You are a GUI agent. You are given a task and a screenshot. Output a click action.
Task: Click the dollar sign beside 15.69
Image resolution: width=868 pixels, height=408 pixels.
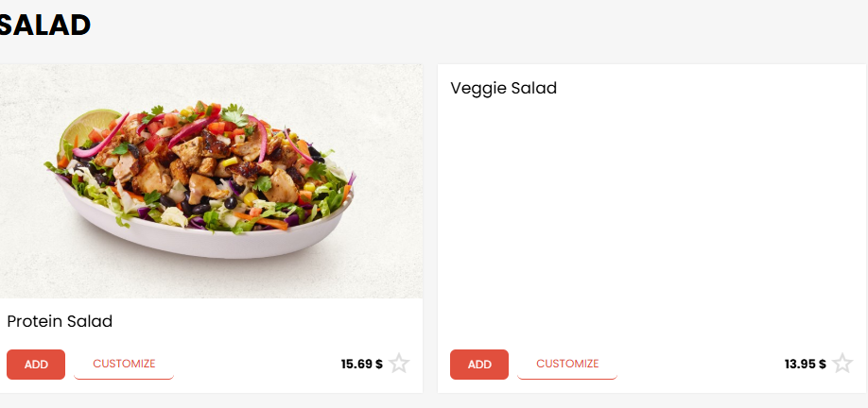tap(378, 364)
